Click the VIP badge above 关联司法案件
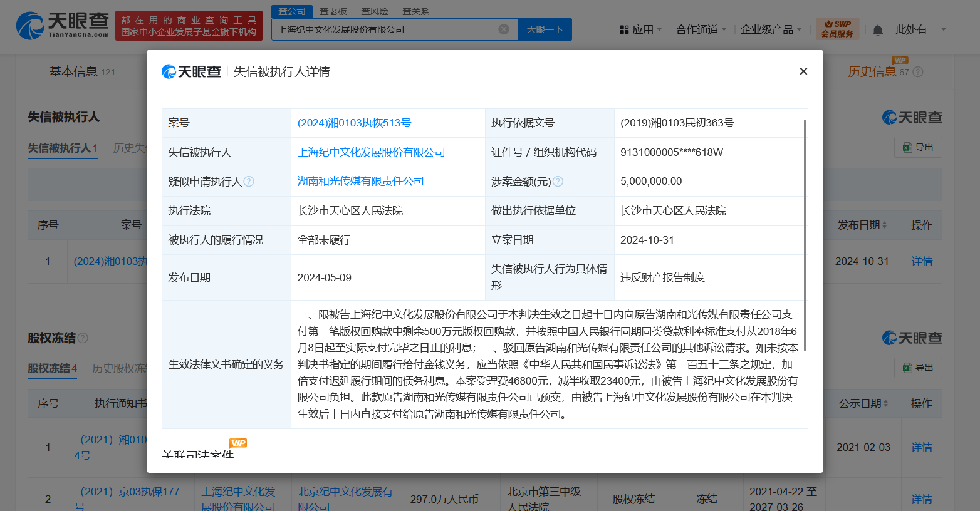 (238, 443)
